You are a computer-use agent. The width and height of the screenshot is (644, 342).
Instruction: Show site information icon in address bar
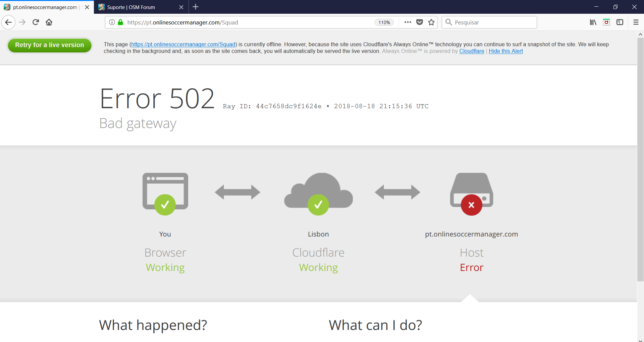112,22
